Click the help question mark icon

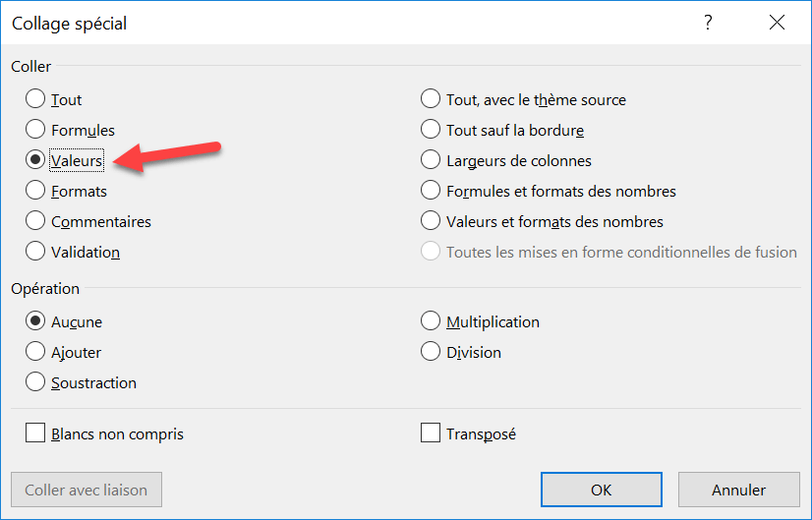708,23
